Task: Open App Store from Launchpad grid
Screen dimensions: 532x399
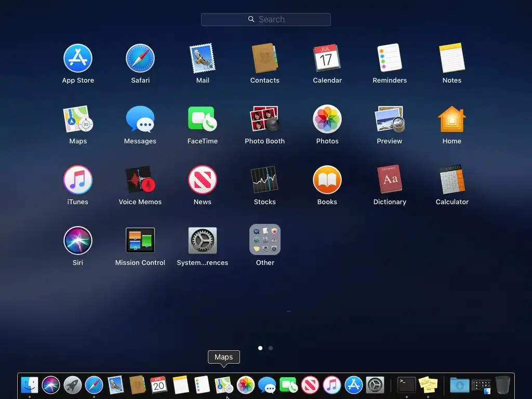Action: click(78, 58)
